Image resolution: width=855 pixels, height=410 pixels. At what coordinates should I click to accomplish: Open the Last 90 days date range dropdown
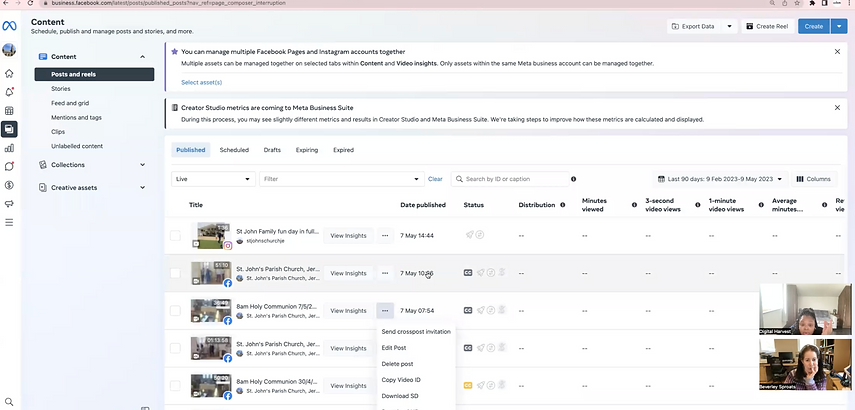720,179
